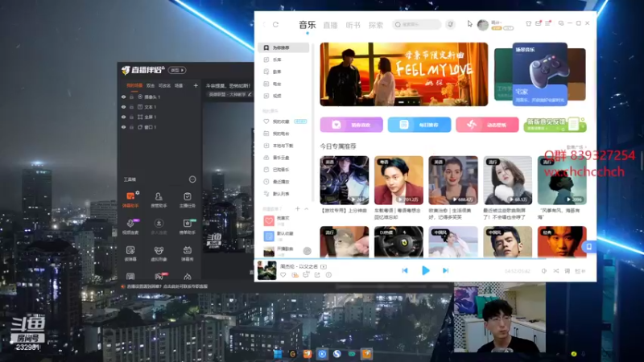The width and height of the screenshot is (644, 362).
Task: Click the music search input field
Action: pos(416,25)
